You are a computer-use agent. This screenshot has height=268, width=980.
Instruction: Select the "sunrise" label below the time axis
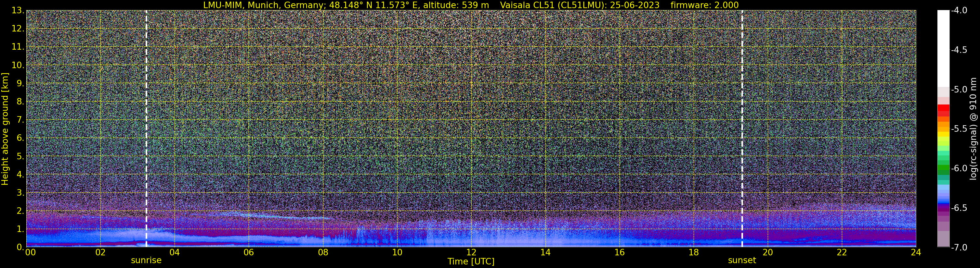pyautogui.click(x=146, y=261)
